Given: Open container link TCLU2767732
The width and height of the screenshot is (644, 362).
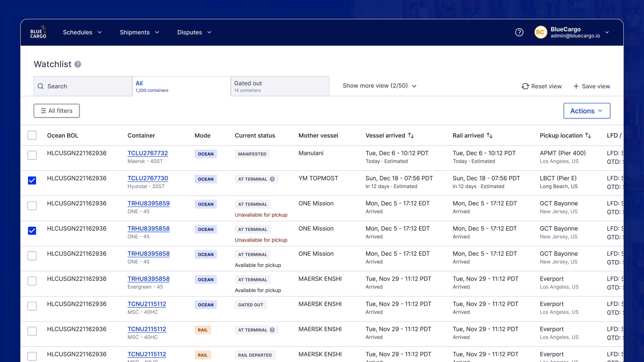Looking at the screenshot, I should (148, 153).
